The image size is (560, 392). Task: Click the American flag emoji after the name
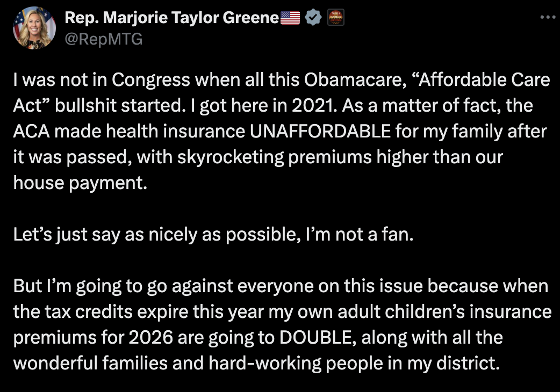(290, 18)
